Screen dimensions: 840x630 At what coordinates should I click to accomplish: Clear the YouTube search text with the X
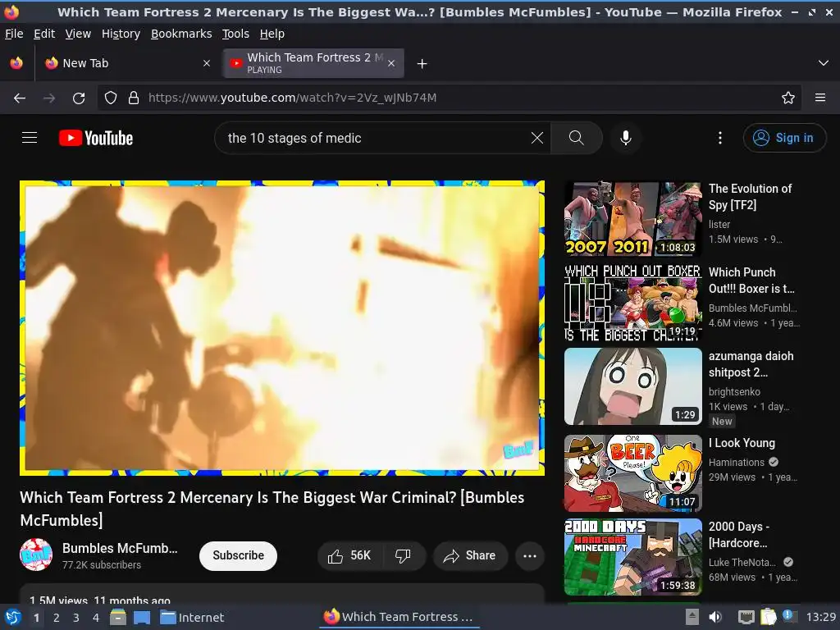[536, 138]
